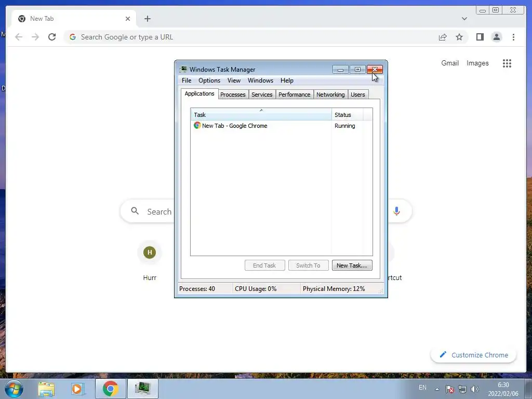The height and width of the screenshot is (399, 532).
Task: Launch Windows Media Player from taskbar
Action: [78, 389]
